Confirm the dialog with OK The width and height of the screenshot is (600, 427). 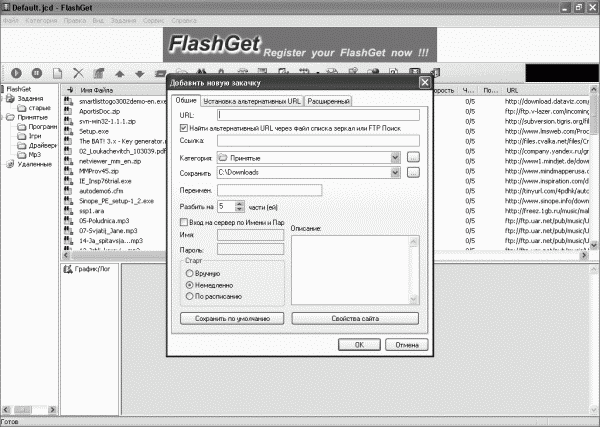tap(359, 345)
